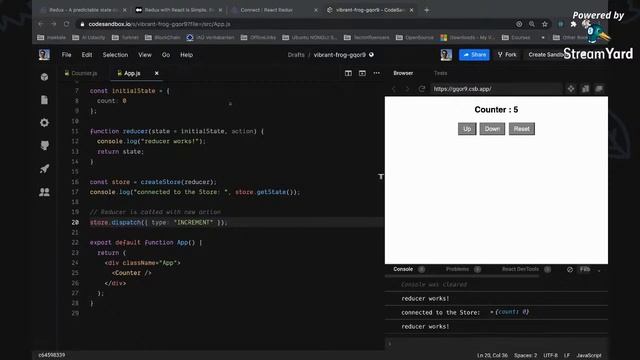Open a new Chrome tab with plus
This screenshot has height=360, width=640.
(x=427, y=10)
